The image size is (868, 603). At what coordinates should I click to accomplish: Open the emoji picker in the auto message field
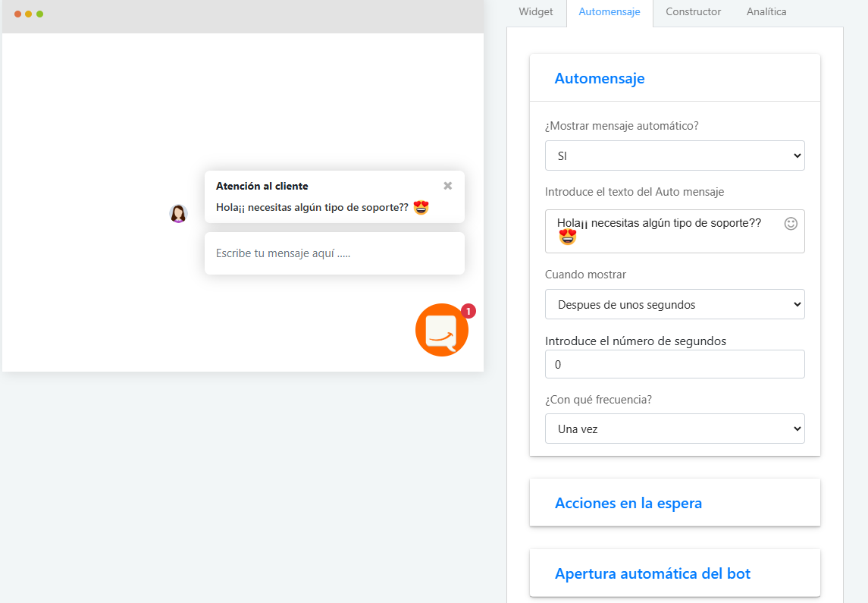click(791, 224)
